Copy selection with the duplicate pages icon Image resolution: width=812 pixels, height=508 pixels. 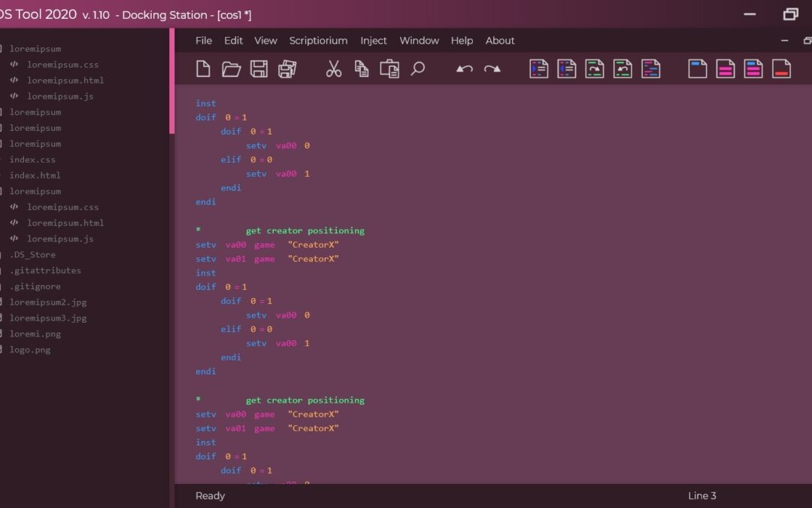point(362,68)
